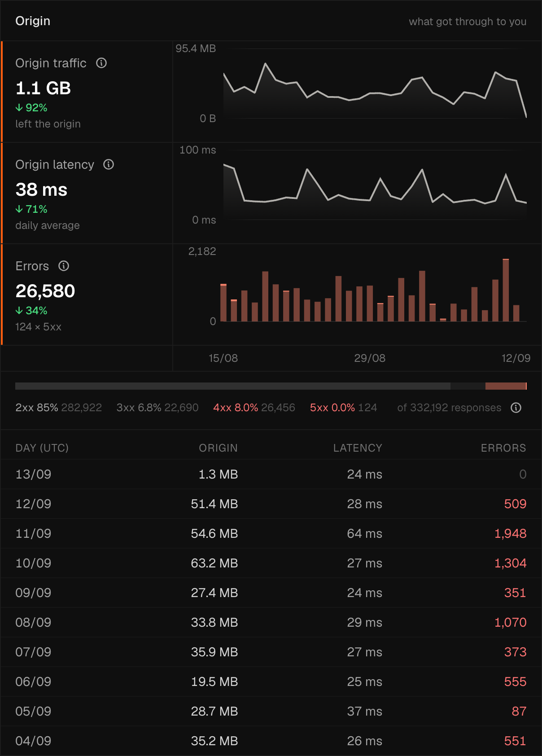Select the 11/09 row date
The image size is (542, 756).
(x=33, y=533)
